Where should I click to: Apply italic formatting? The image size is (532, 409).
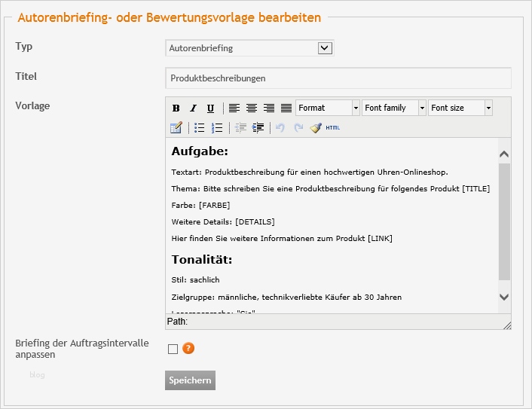click(193, 108)
